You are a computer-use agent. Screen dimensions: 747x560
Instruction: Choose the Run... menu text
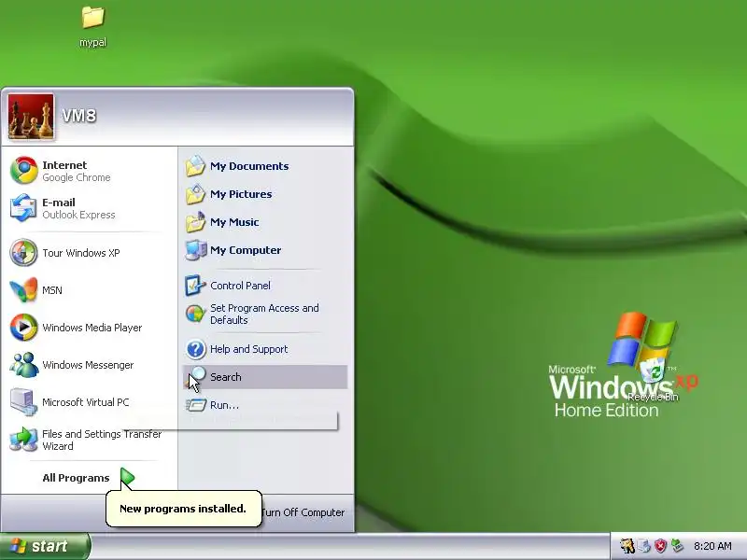[224, 405]
